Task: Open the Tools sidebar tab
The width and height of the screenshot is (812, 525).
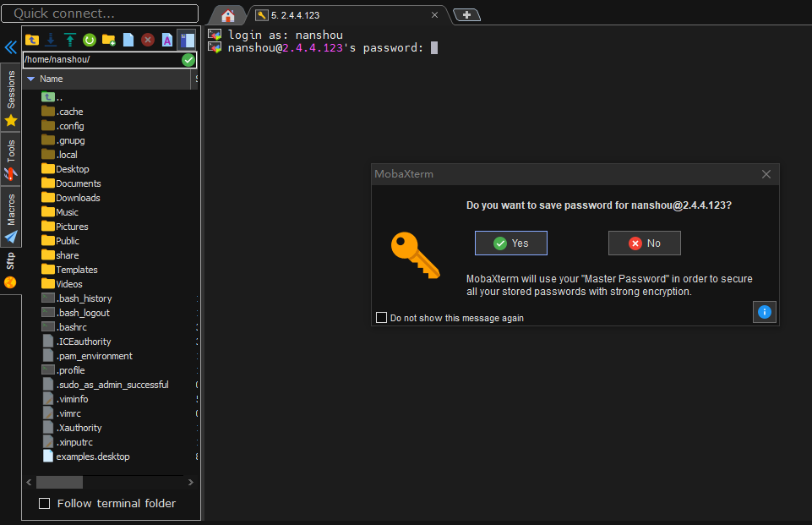Action: pyautogui.click(x=11, y=159)
